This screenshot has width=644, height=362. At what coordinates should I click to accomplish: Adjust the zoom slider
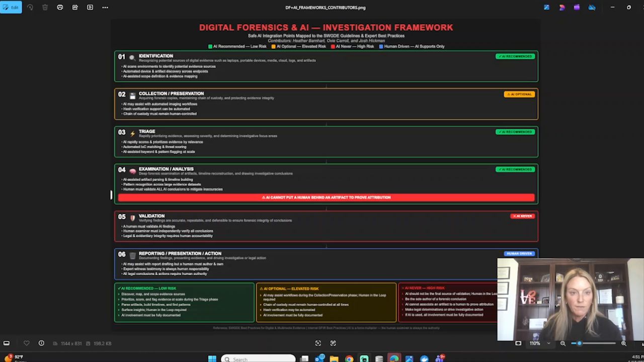tap(594, 343)
